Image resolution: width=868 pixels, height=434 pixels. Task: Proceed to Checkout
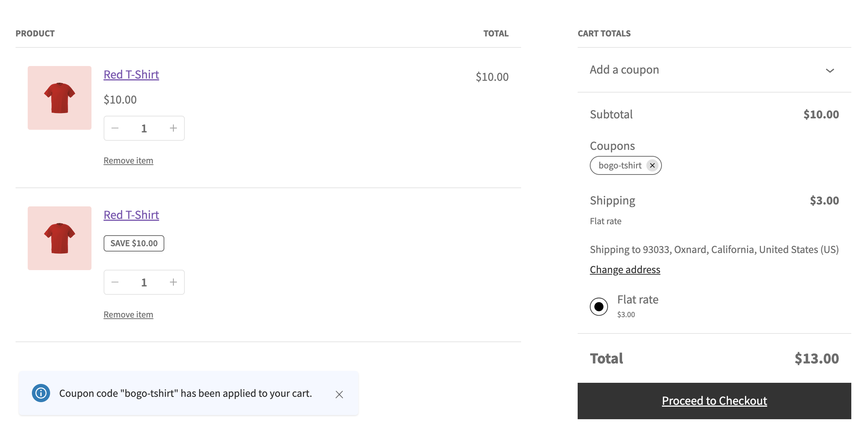(714, 401)
